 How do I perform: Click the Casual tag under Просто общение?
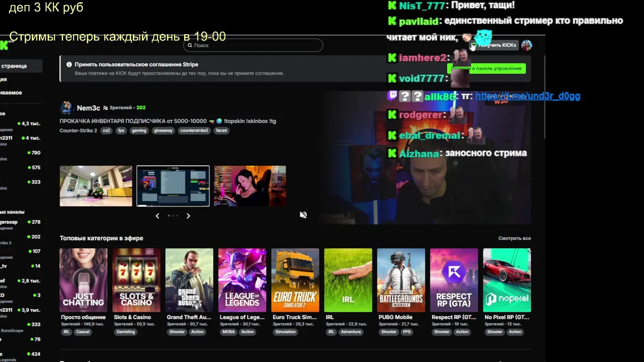point(83,332)
